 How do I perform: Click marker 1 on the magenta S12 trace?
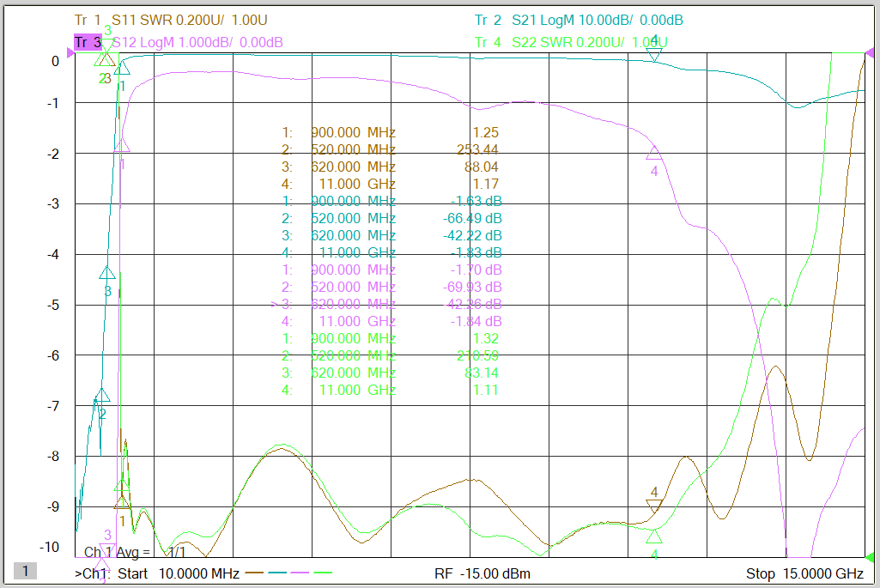click(x=122, y=145)
